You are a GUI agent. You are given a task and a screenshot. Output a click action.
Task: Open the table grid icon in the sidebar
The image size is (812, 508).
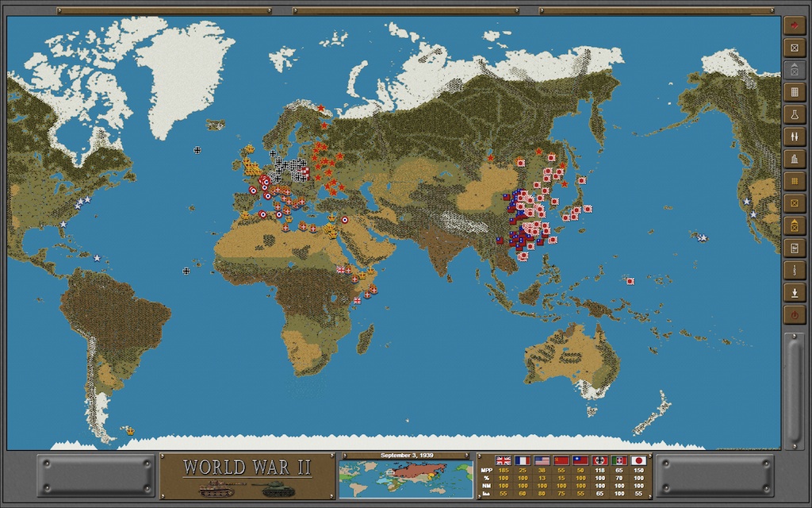coord(794,92)
